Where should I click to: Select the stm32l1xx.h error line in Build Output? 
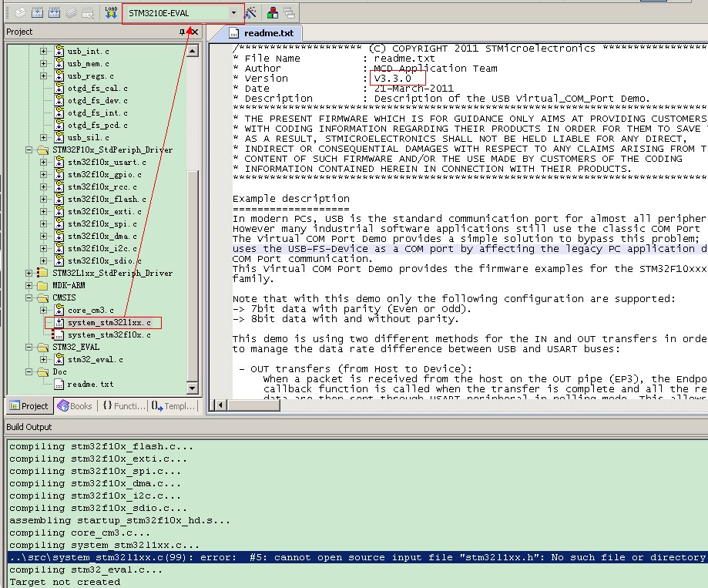[357, 557]
